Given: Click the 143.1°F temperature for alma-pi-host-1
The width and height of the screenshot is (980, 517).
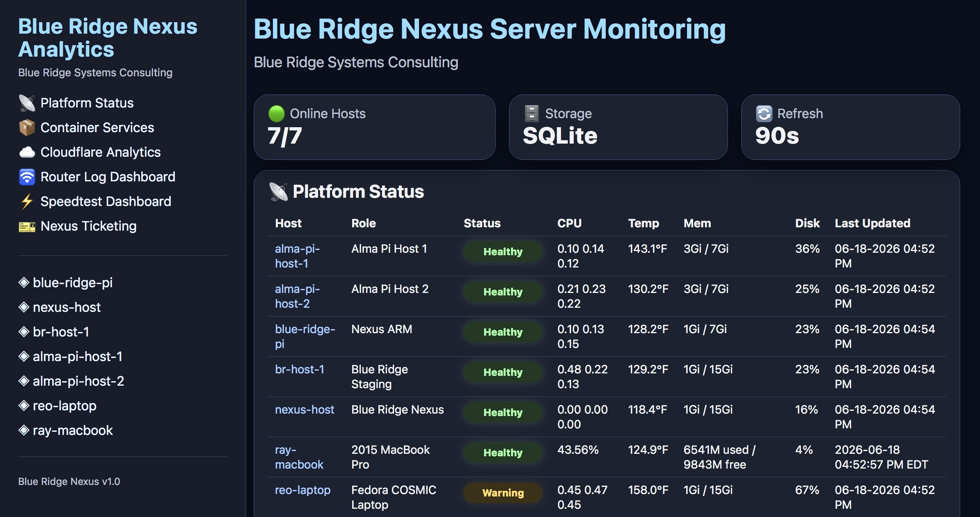Looking at the screenshot, I should 648,249.
